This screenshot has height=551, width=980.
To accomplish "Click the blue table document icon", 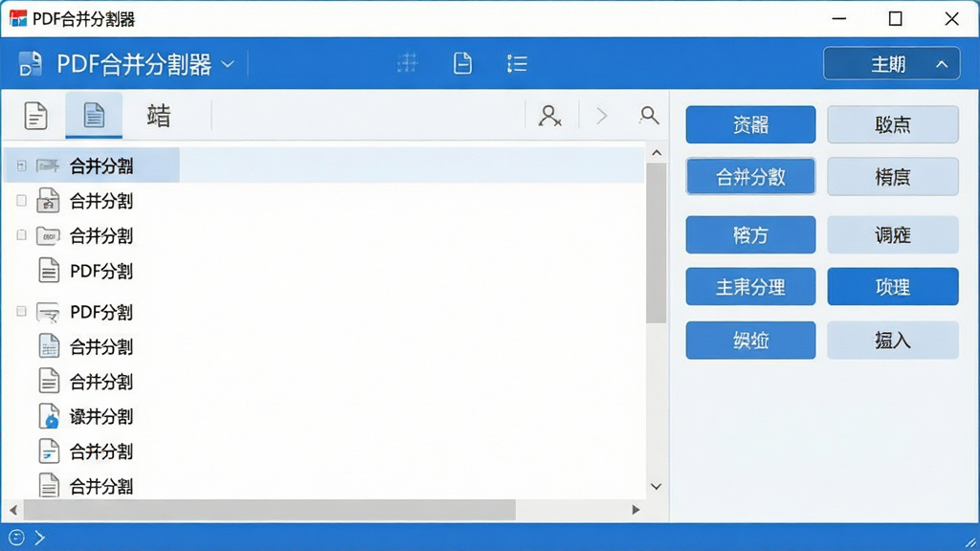I will coord(49,346).
